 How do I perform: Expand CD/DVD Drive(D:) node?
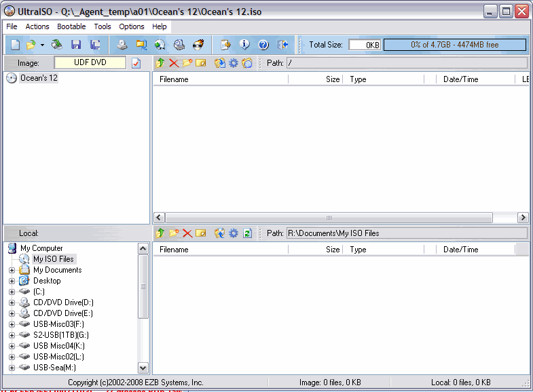(12, 302)
